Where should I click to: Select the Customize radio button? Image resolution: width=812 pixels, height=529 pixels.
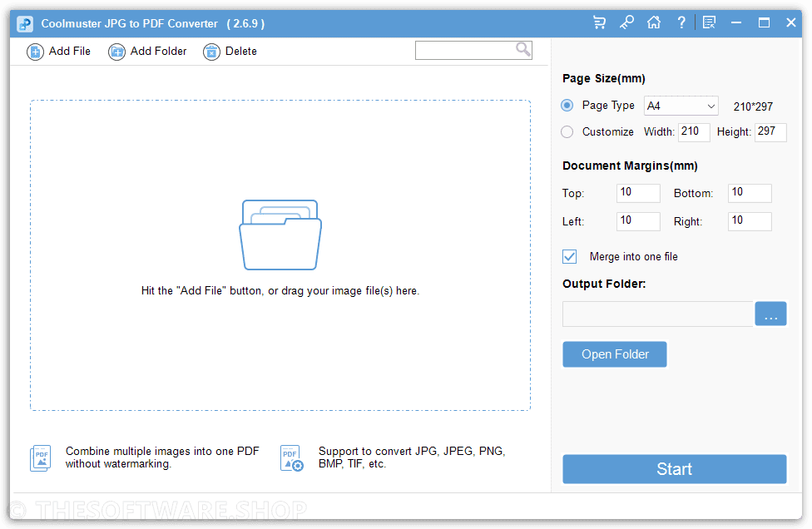567,132
